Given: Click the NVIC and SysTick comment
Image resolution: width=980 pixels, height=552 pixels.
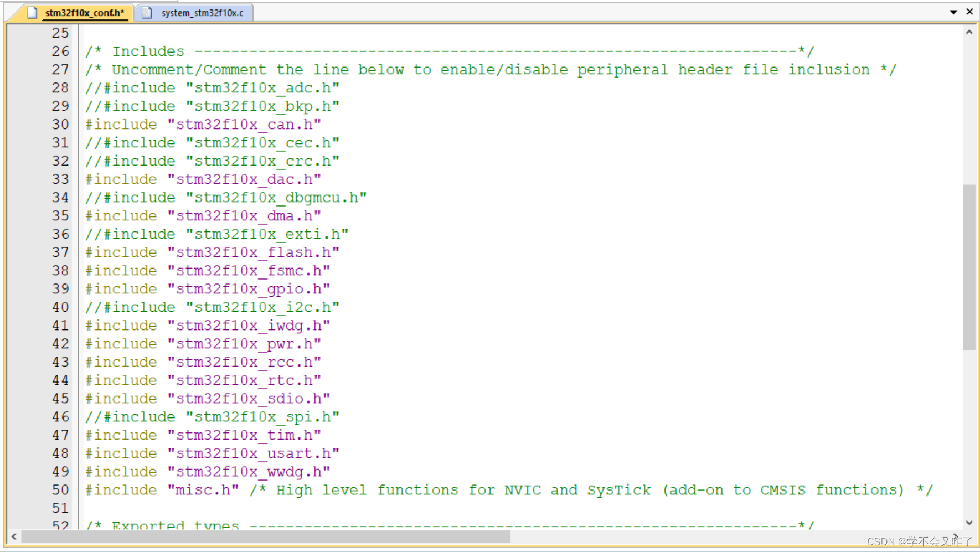Looking at the screenshot, I should click(591, 490).
